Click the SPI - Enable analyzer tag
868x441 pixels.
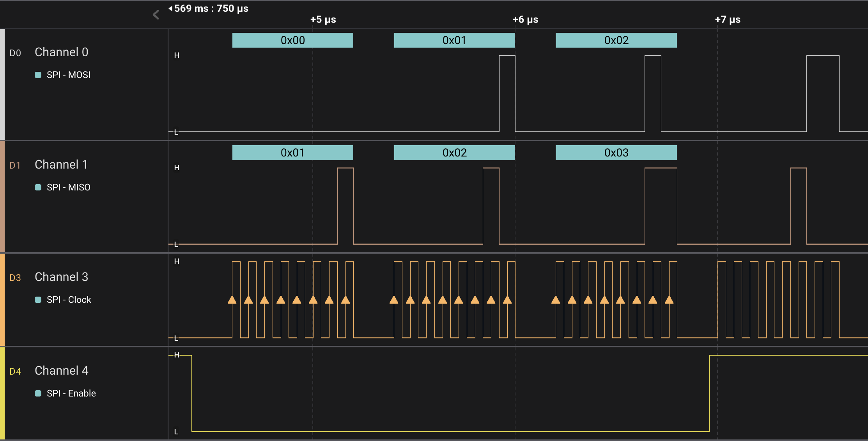(x=71, y=393)
